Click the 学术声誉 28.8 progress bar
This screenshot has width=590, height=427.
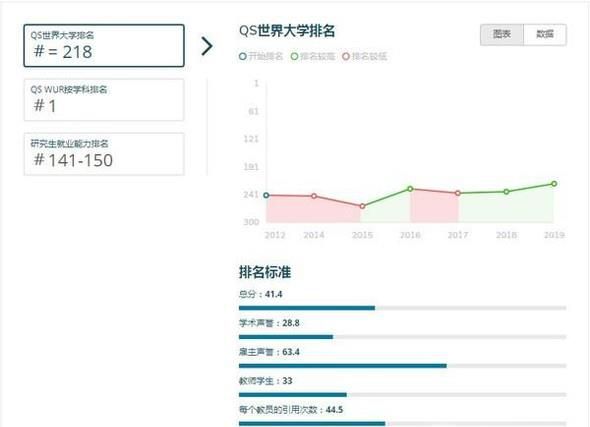pos(403,337)
